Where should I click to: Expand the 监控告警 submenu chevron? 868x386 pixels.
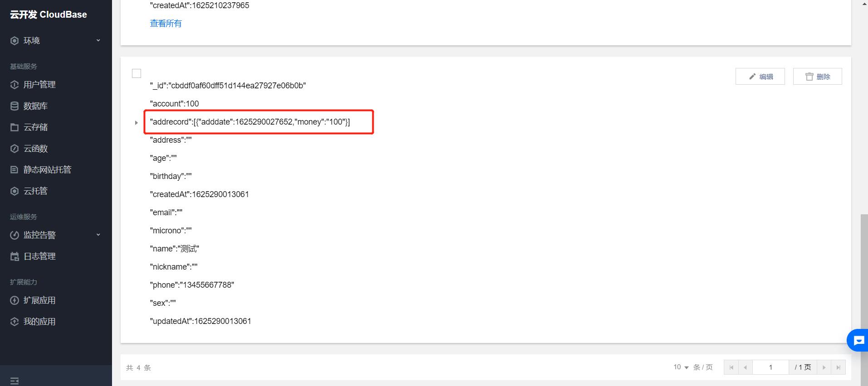tap(98, 235)
